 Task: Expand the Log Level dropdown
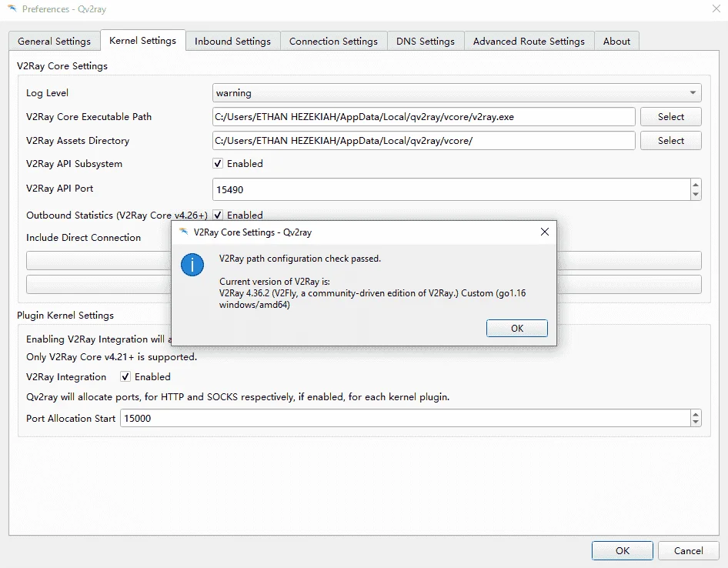tap(457, 93)
